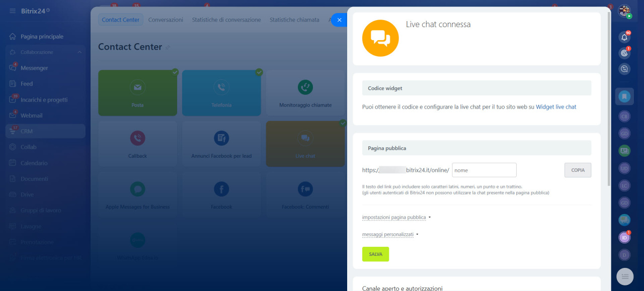Click the orange Live chat icon
The image size is (644, 291).
381,38
